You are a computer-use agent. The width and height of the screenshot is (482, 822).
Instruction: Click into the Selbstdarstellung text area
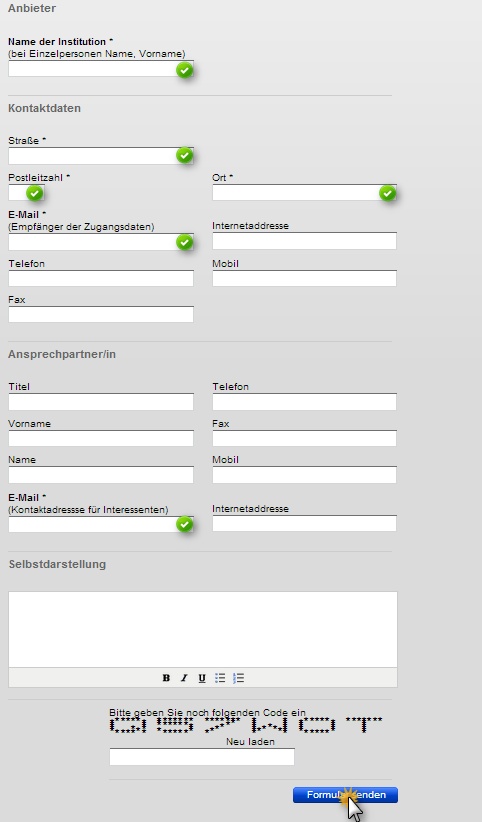coord(203,629)
